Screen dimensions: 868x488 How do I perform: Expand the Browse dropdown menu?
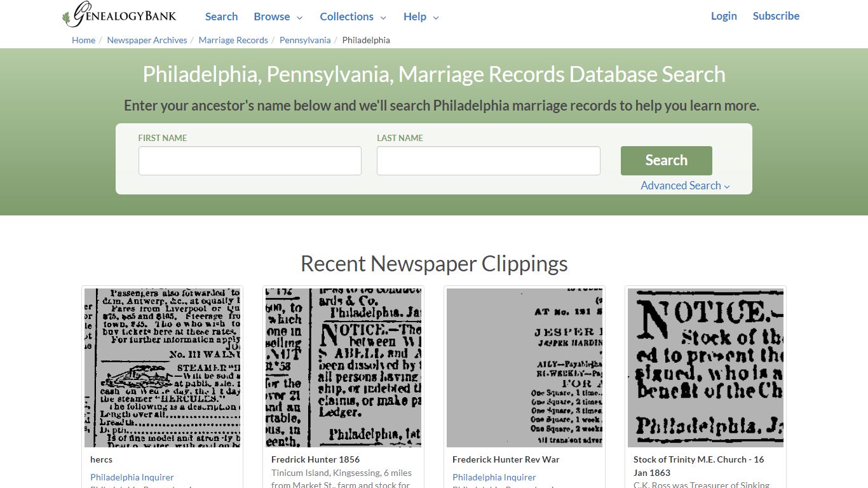pyautogui.click(x=278, y=17)
